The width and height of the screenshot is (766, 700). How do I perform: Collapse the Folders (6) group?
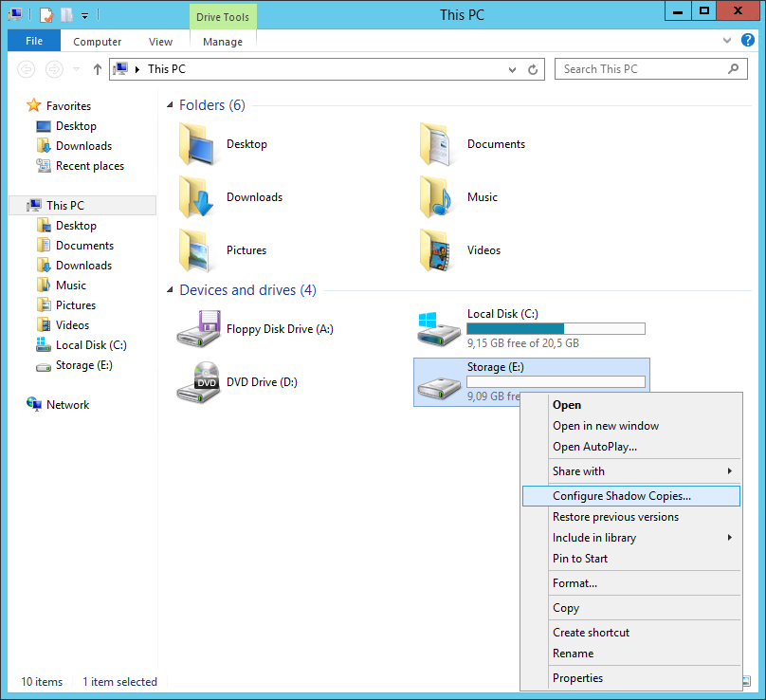(170, 105)
